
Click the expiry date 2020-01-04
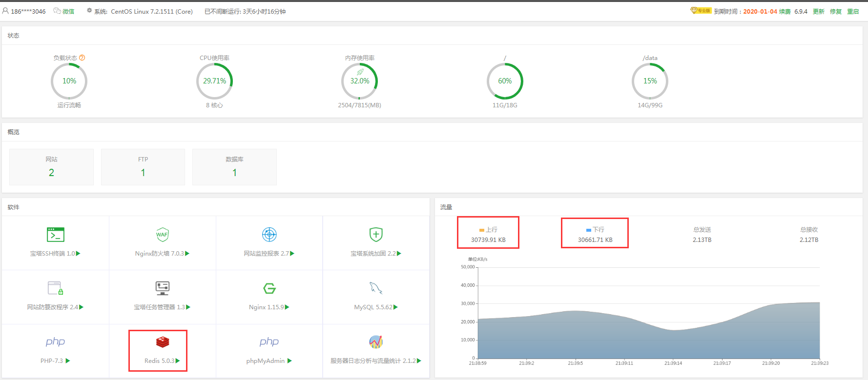(760, 11)
